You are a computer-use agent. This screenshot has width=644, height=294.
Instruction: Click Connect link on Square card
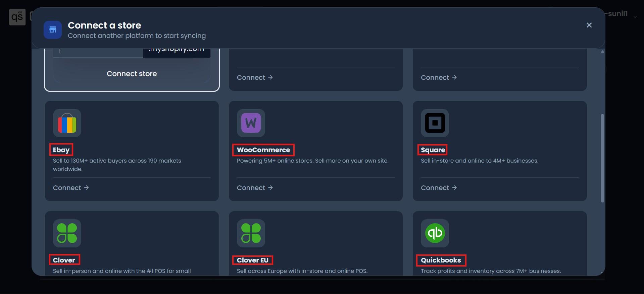coord(439,188)
